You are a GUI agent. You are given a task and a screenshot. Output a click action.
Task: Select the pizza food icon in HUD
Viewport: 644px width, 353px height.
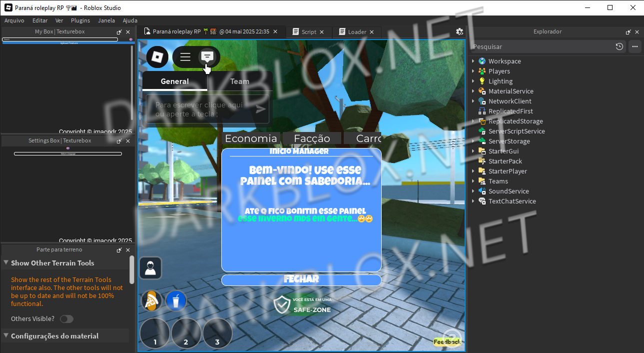click(151, 301)
